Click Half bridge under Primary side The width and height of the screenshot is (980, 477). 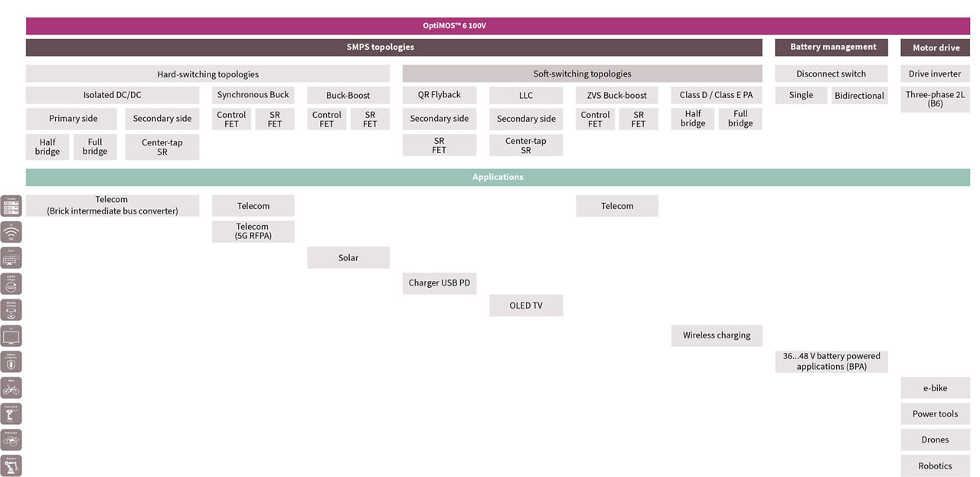[x=47, y=147]
